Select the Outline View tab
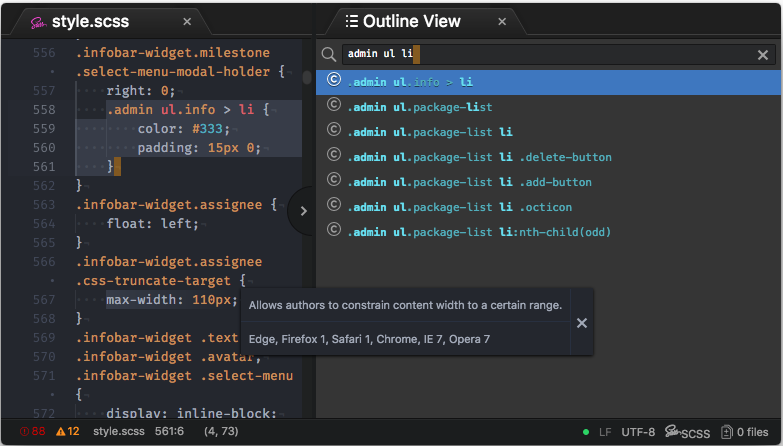783x446 pixels. point(411,21)
